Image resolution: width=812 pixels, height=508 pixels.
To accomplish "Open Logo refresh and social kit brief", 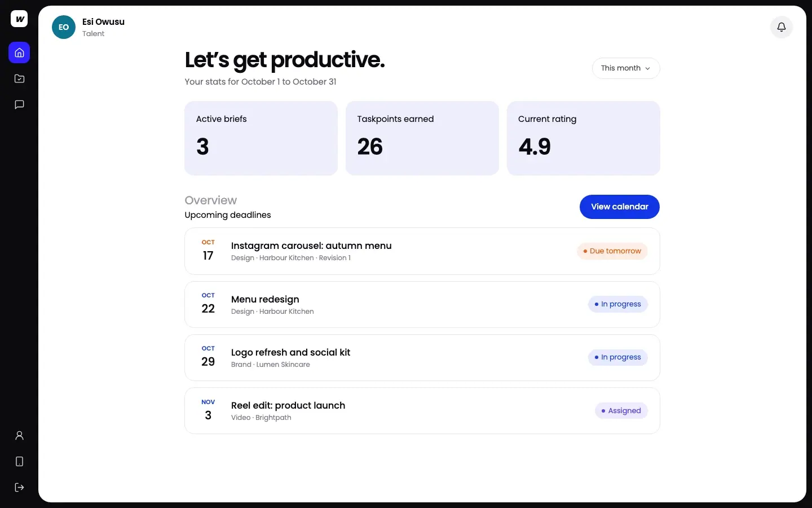I will pyautogui.click(x=422, y=357).
